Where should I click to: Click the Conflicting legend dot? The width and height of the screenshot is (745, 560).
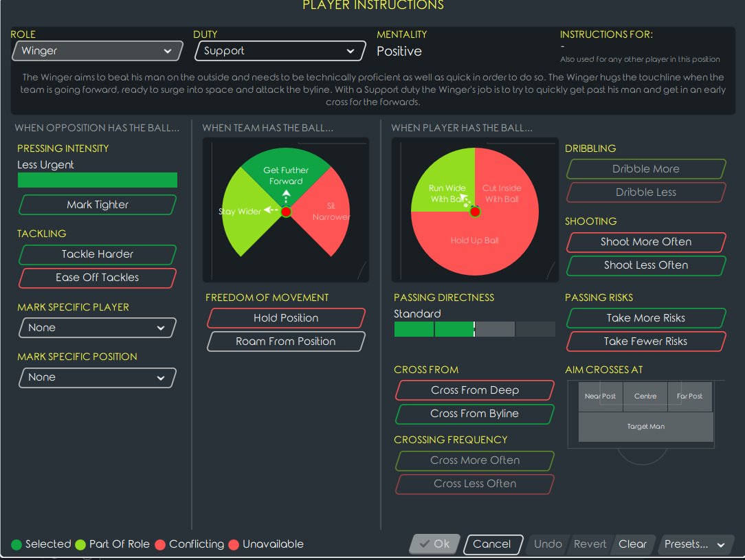click(x=160, y=545)
